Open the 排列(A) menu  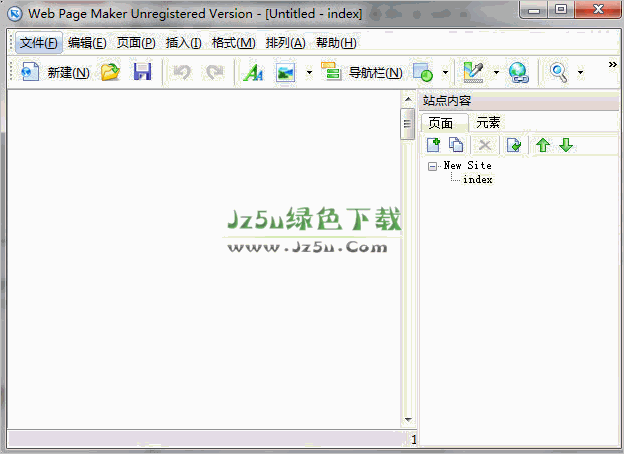[285, 43]
